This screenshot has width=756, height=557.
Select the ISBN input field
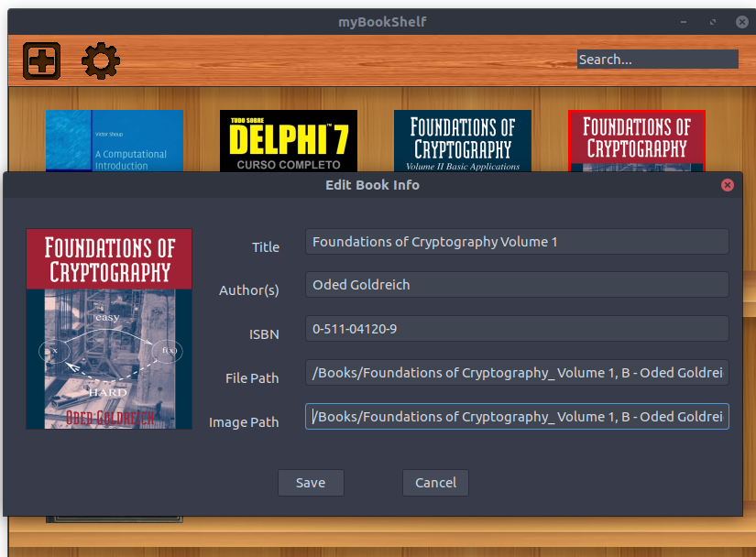[x=517, y=329]
